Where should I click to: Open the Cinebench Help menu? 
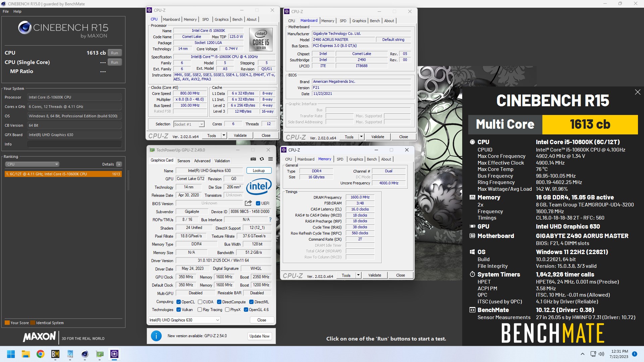[x=17, y=11]
